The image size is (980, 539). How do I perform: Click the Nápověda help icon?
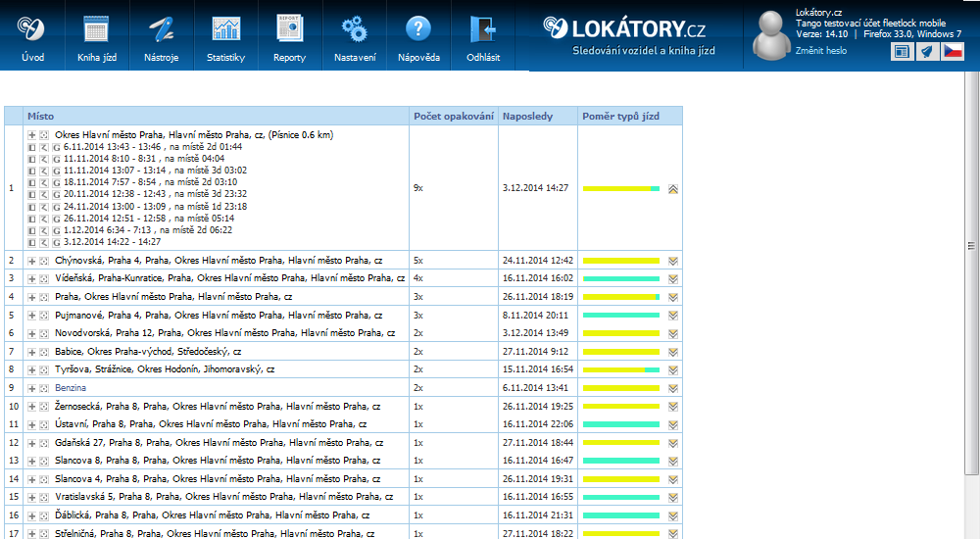coord(418,36)
